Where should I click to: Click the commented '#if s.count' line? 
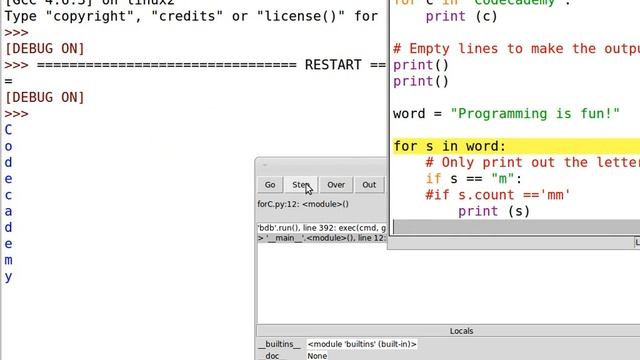[x=498, y=195]
